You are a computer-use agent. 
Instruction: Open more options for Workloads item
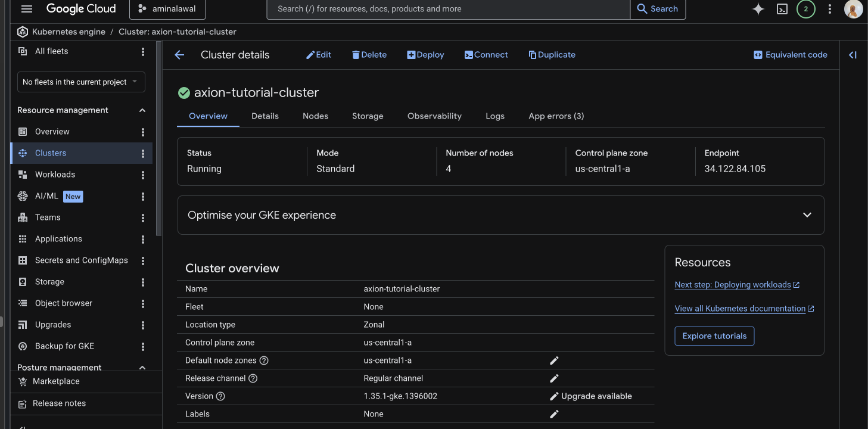pos(143,175)
